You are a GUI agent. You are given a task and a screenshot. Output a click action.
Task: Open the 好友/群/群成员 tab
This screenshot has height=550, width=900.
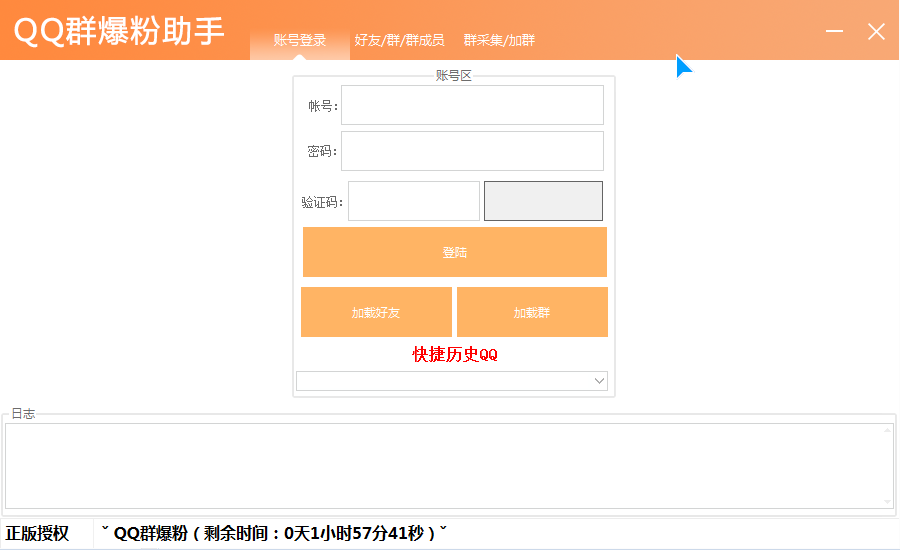[399, 41]
